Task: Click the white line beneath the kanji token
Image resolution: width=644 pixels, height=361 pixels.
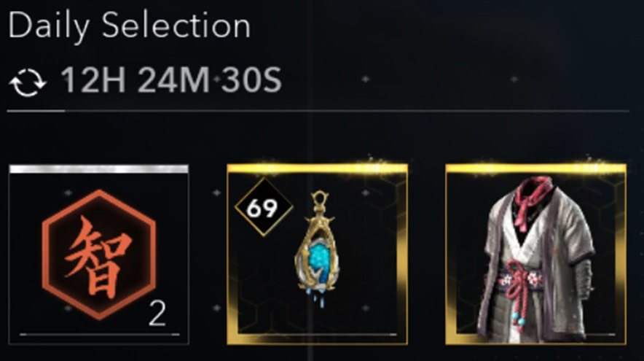Action: click(x=99, y=335)
